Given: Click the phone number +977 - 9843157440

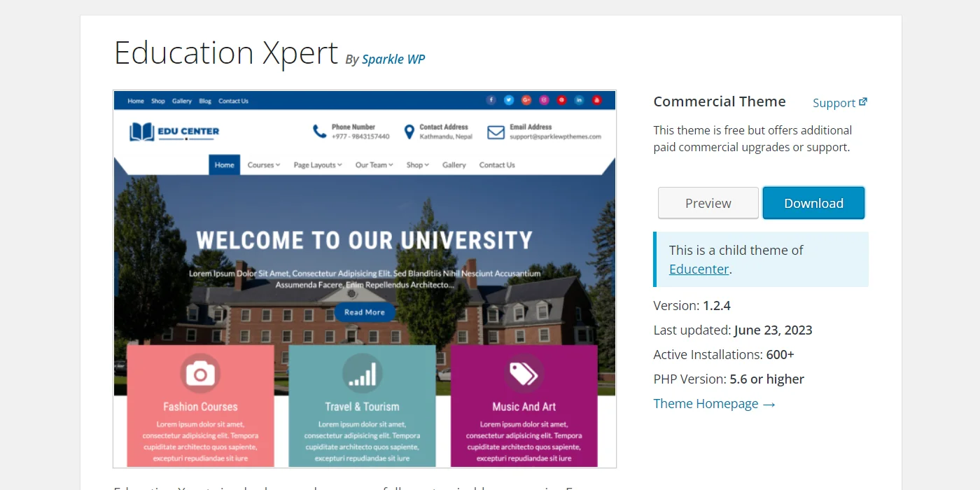Looking at the screenshot, I should click(360, 136).
